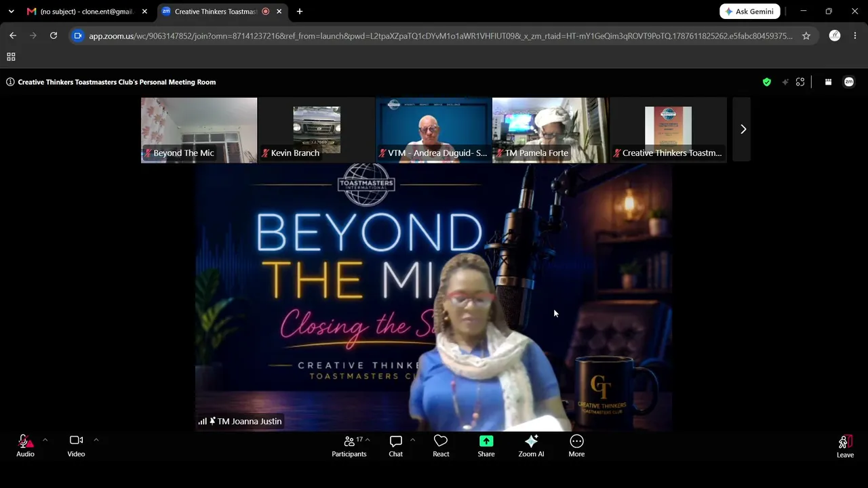Focus the app.zoom.us address bar
This screenshot has width=868, height=488.
click(440, 36)
